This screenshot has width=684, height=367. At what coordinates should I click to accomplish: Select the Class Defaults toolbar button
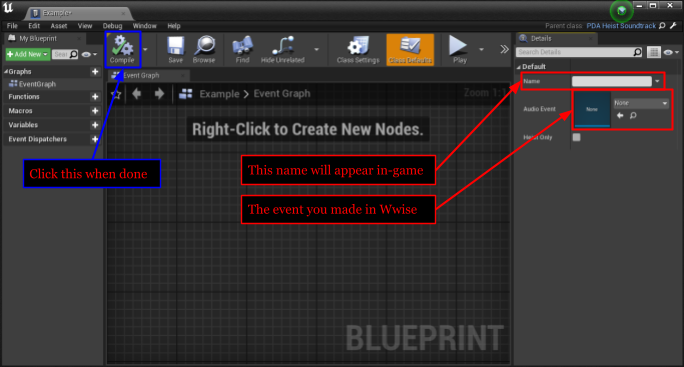[410, 50]
